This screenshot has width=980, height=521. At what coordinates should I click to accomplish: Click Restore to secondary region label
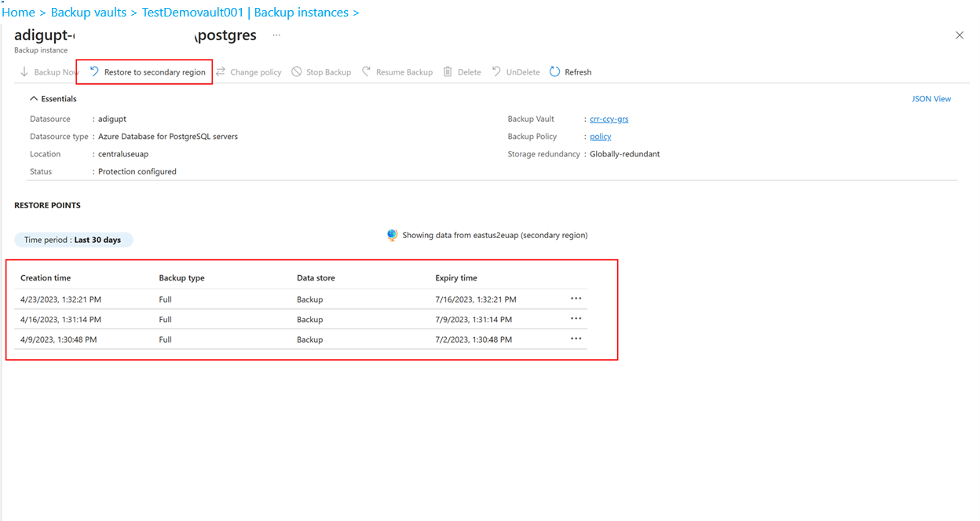[x=155, y=72]
